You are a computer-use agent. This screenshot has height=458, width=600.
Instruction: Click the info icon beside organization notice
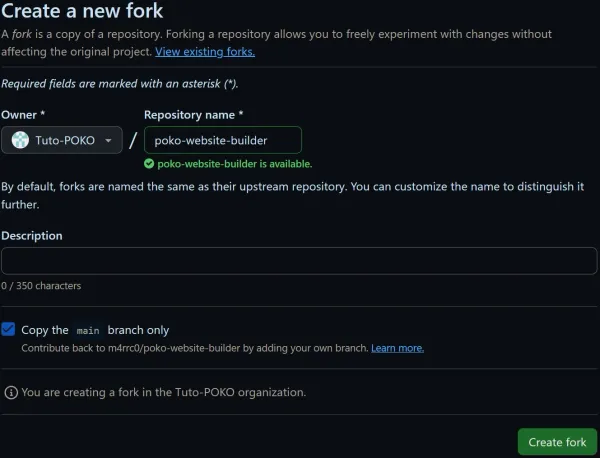click(11, 393)
